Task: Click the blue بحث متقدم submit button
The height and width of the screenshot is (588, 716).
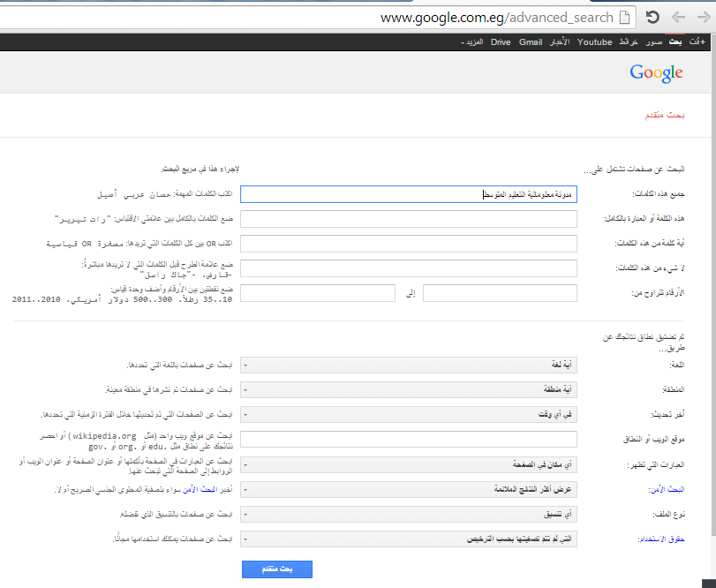Action: tap(277, 569)
